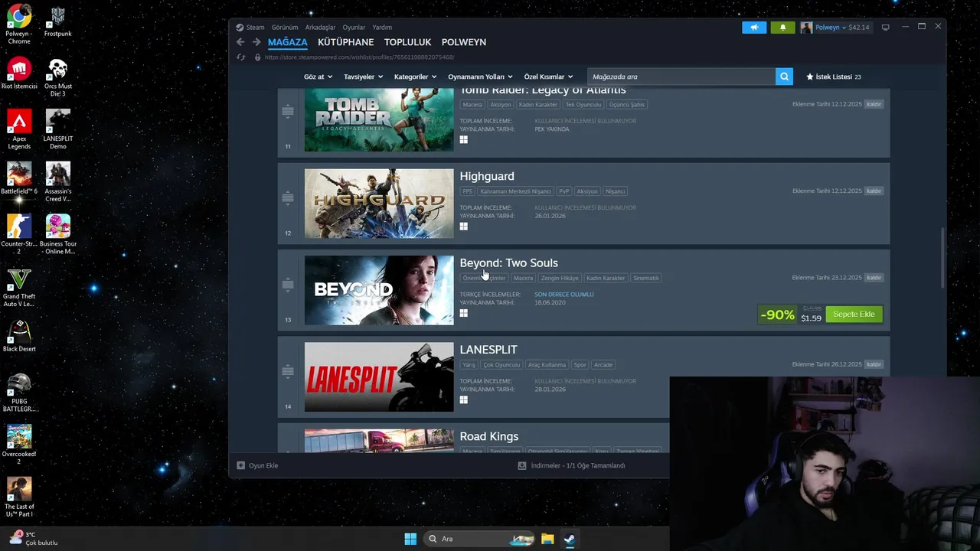Click the downloads icon beside İndirmeler
This screenshot has width=980, height=551.
coord(522,465)
